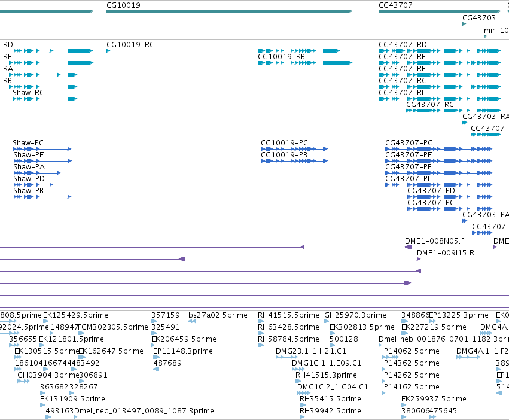The image size is (509, 420).
Task: Select transcript Shaw-RC
Action: pyautogui.click(x=45, y=99)
